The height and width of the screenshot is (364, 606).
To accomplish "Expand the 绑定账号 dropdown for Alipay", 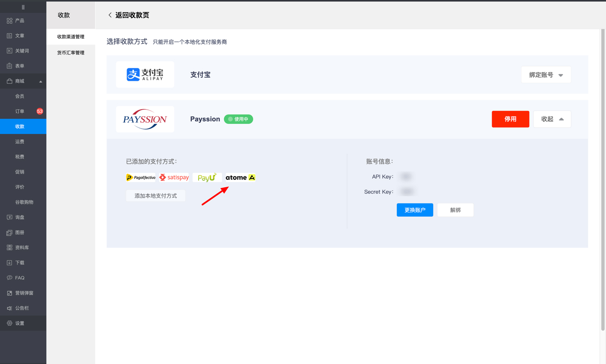I will point(546,75).
